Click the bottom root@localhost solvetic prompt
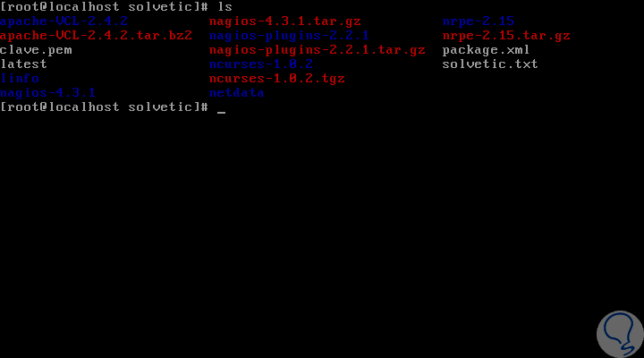This screenshot has height=358, width=644. click(105, 107)
